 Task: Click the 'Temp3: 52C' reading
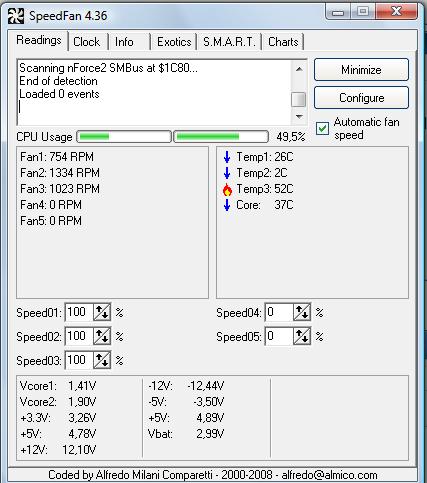coord(265,189)
